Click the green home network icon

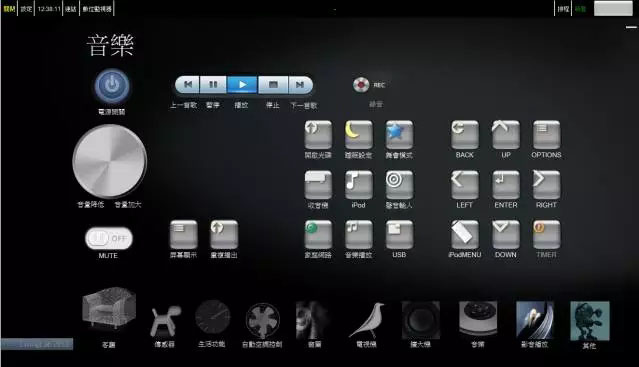click(318, 235)
